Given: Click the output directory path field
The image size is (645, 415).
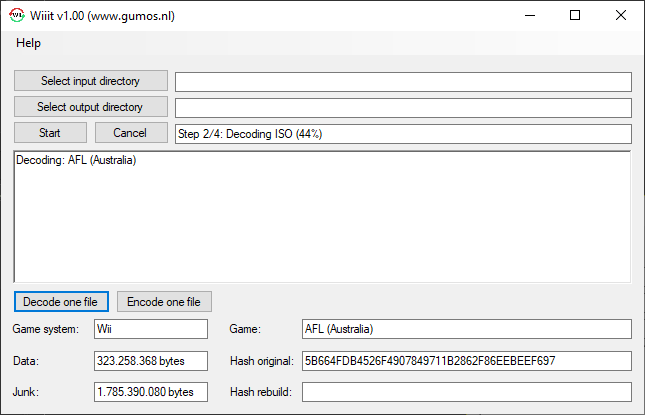Looking at the screenshot, I should [403, 107].
